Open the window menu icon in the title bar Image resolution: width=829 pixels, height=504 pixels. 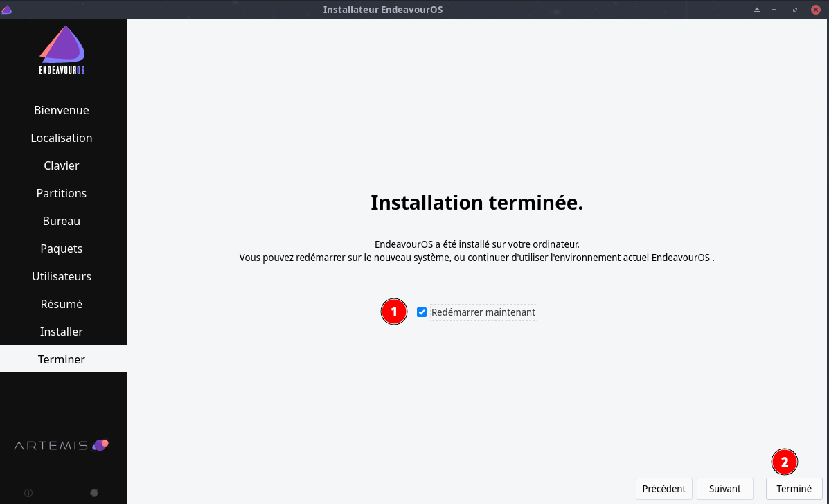[x=7, y=10]
